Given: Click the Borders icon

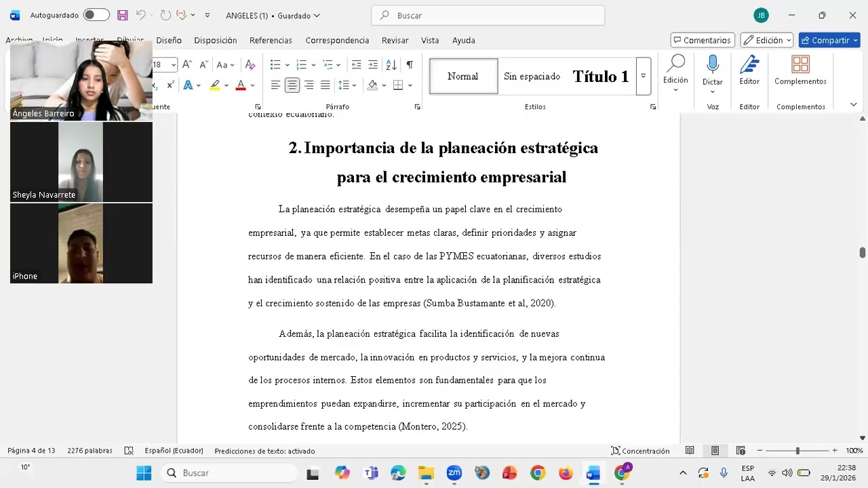Looking at the screenshot, I should [x=398, y=85].
